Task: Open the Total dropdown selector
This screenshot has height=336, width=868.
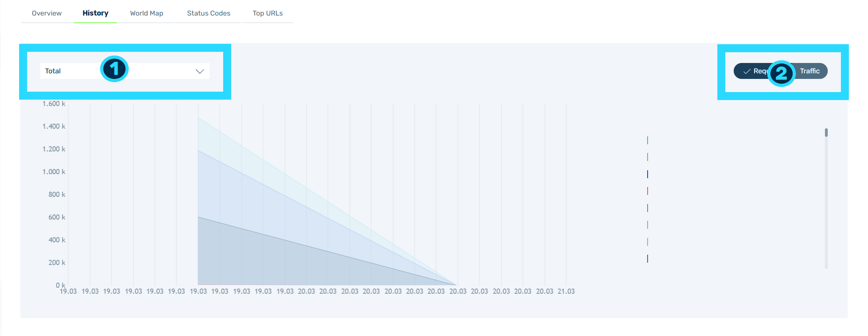Action: tap(125, 71)
